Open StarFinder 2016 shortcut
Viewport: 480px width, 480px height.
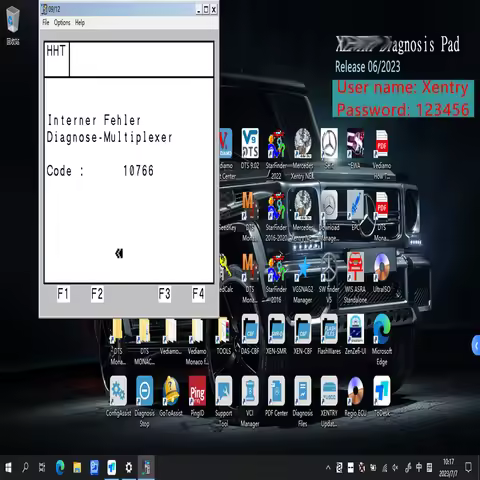[276, 278]
